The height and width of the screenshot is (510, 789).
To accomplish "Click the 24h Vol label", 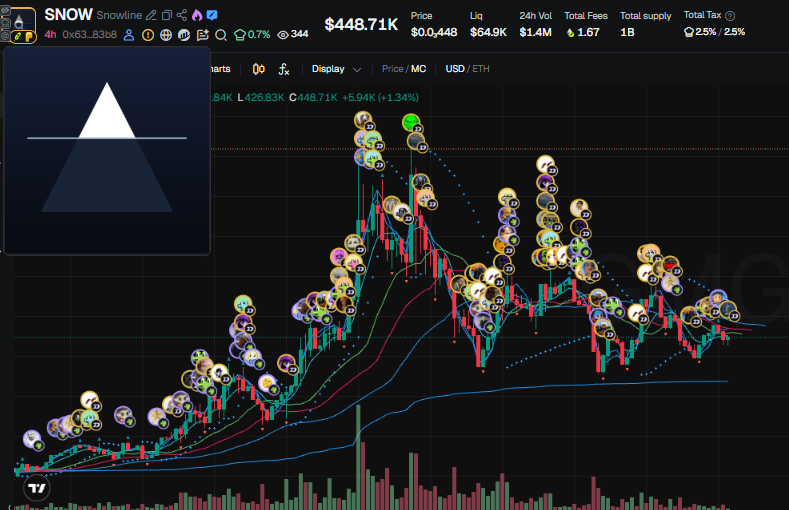I will [x=535, y=16].
